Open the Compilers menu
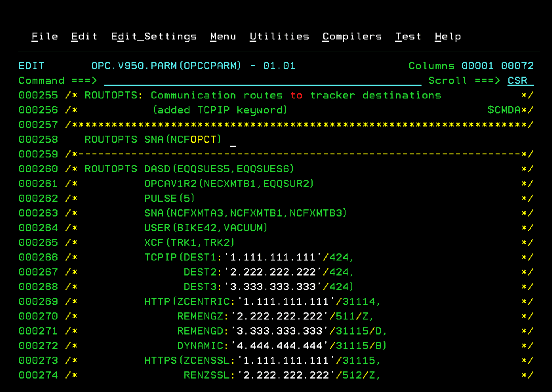Screen dimensions: 552x392 (352, 36)
